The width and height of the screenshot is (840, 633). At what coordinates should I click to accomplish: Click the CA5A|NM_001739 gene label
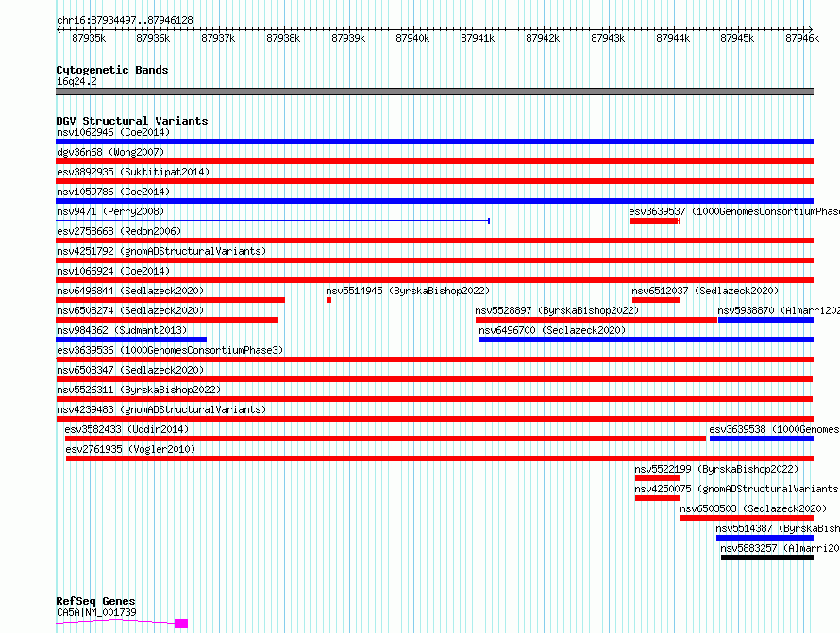96,612
